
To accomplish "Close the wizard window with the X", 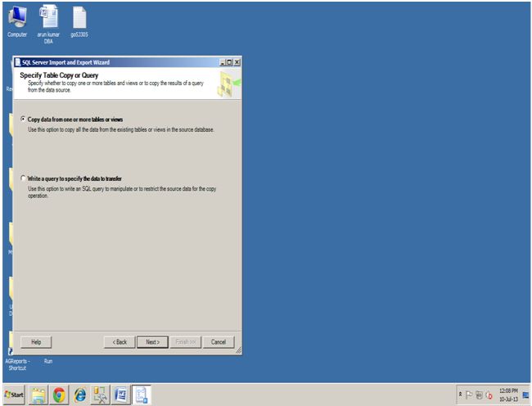I will click(x=237, y=62).
